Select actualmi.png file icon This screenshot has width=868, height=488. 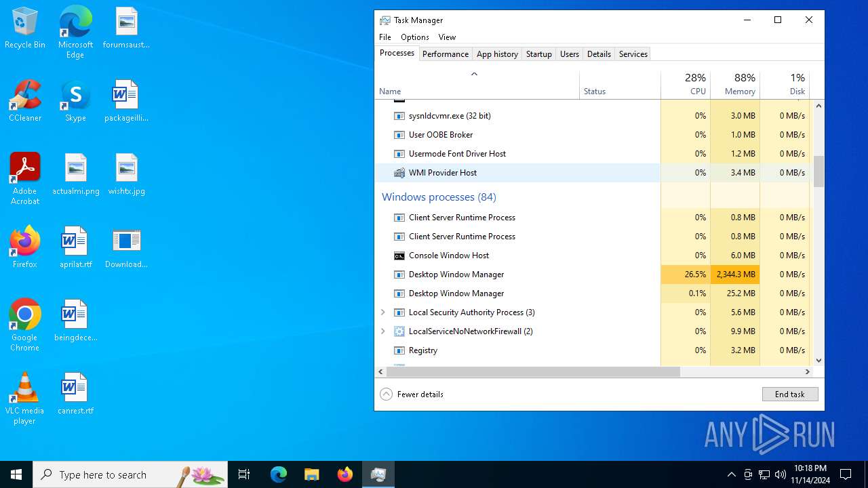(x=75, y=175)
